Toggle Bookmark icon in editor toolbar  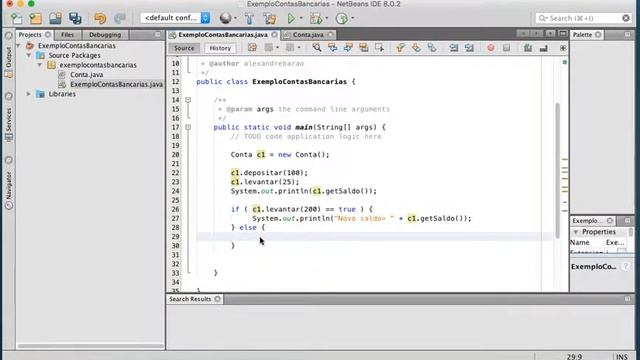point(432,48)
